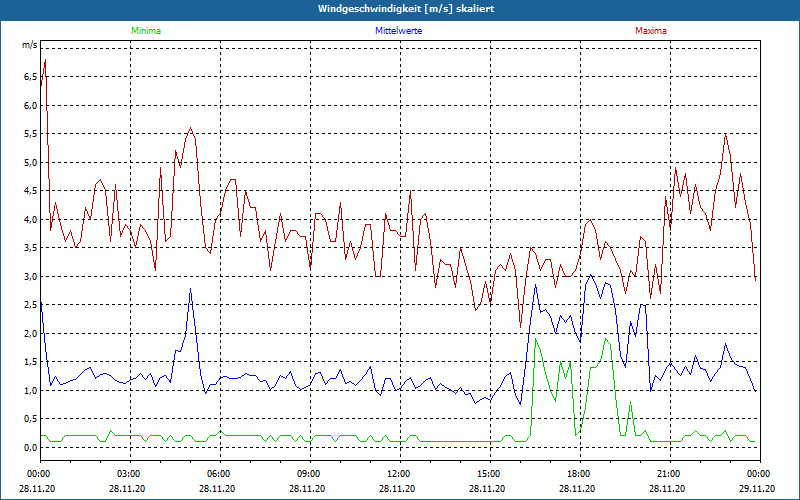Click the 15:00 time axis label

tap(488, 474)
